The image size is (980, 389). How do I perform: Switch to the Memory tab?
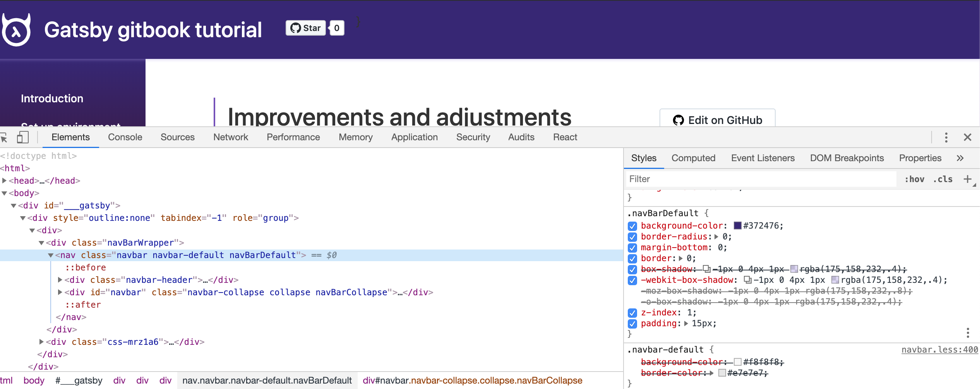tap(356, 137)
